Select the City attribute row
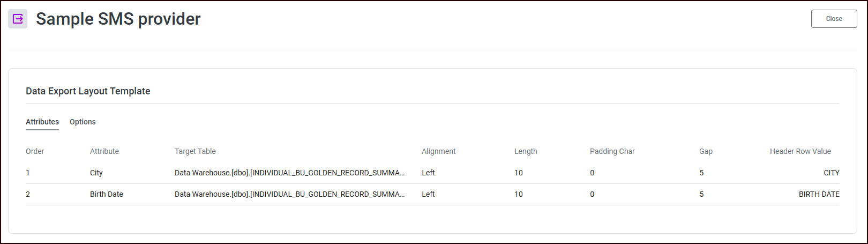Screen dimensions: 868x244 [96, 173]
